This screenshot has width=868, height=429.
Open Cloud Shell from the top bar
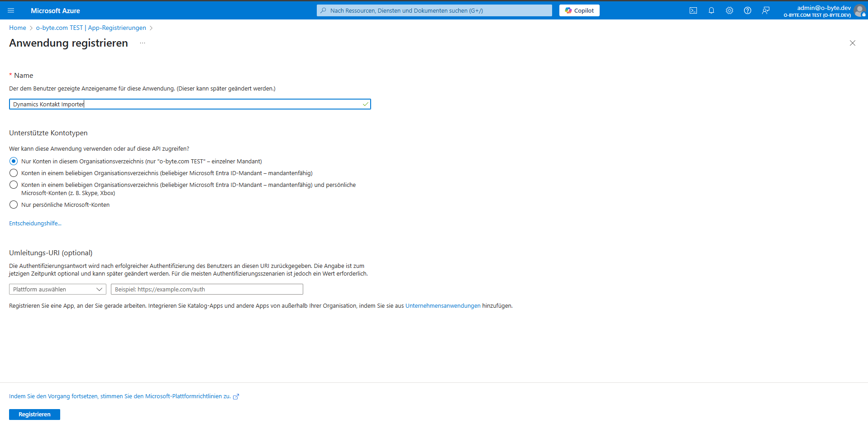(693, 10)
